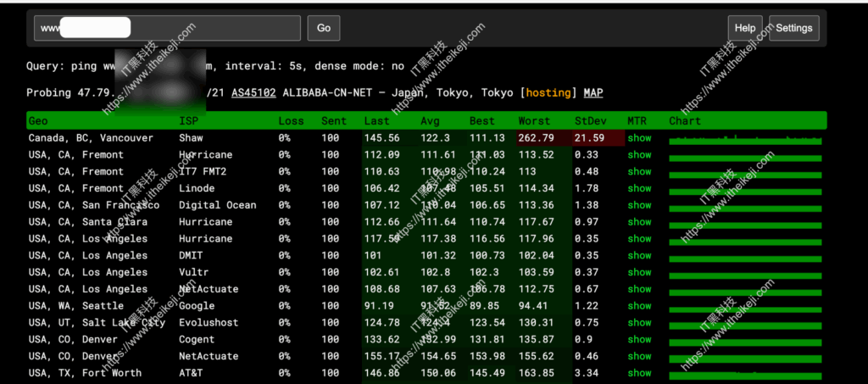Sort by Last column header
This screenshot has height=384, width=868.
pyautogui.click(x=376, y=120)
